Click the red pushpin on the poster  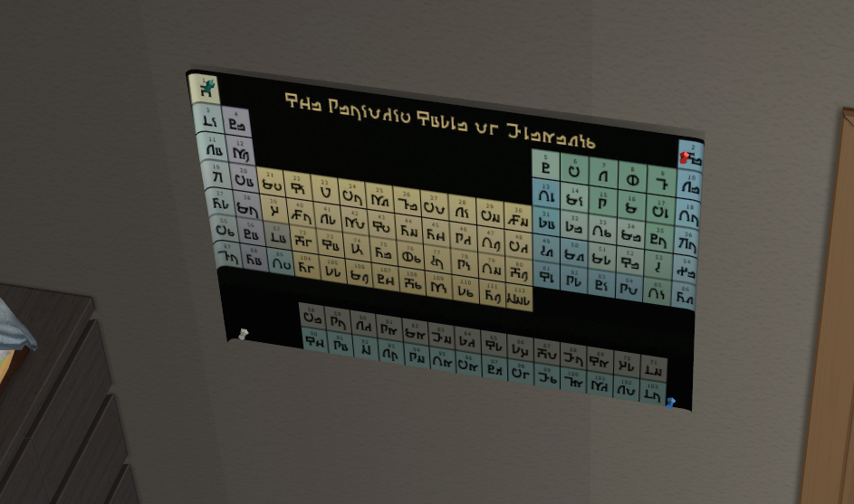686,157
